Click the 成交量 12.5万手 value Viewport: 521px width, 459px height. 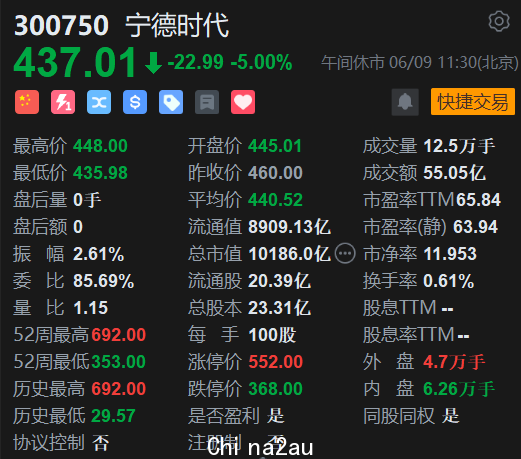click(x=459, y=146)
